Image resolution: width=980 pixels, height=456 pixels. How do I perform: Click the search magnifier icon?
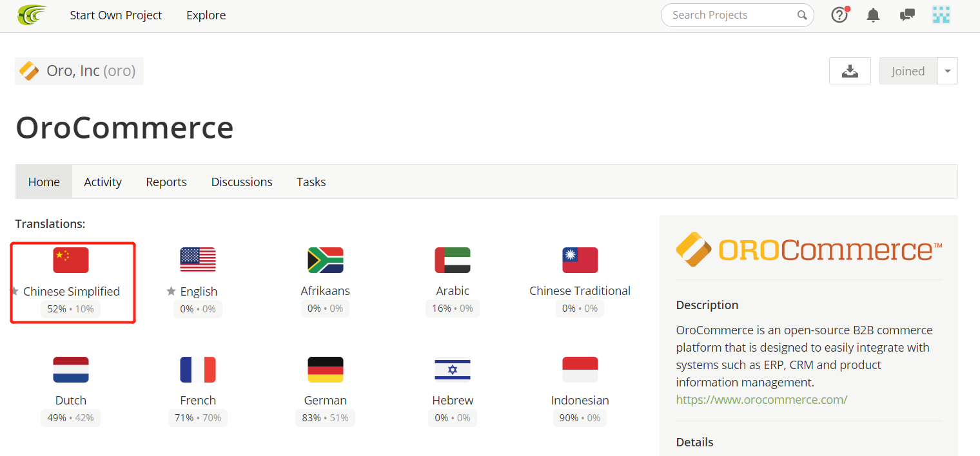(x=802, y=15)
